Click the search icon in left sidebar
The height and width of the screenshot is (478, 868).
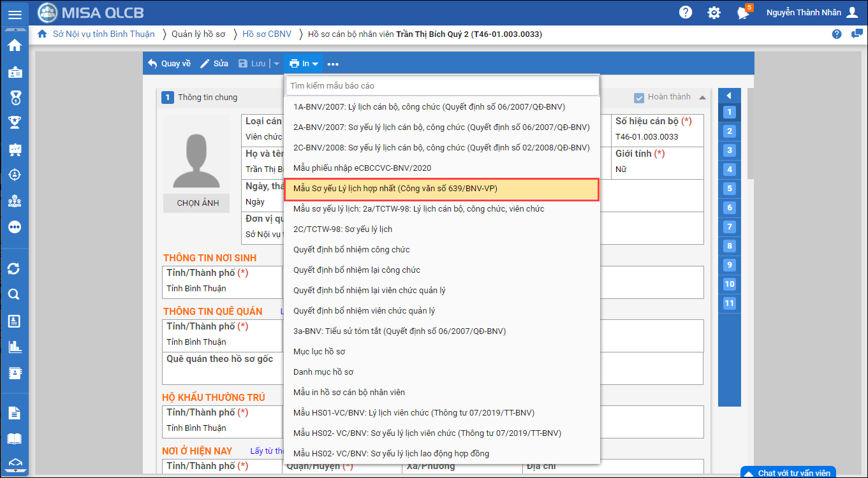[14, 294]
